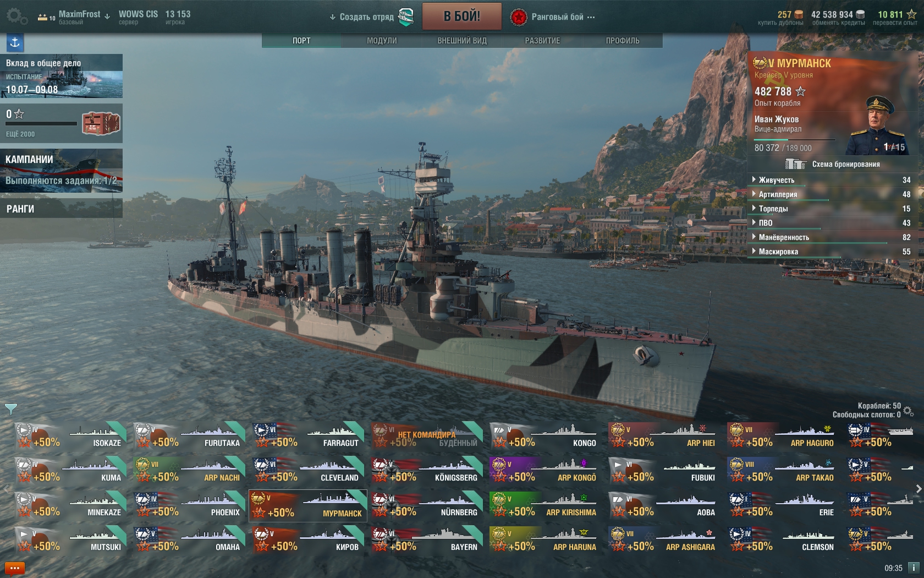Click the info icon beside the clock
Viewport: 924px width, 578px height.
click(x=914, y=568)
